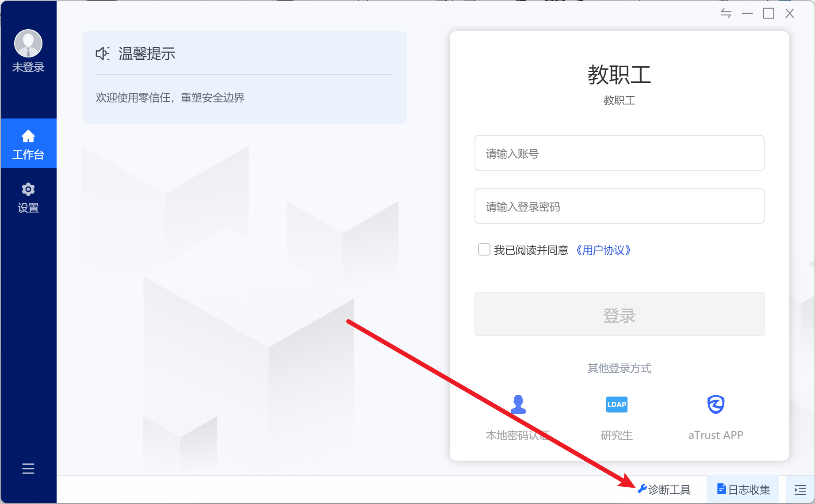
Task: Click the account input field
Action: 619,153
